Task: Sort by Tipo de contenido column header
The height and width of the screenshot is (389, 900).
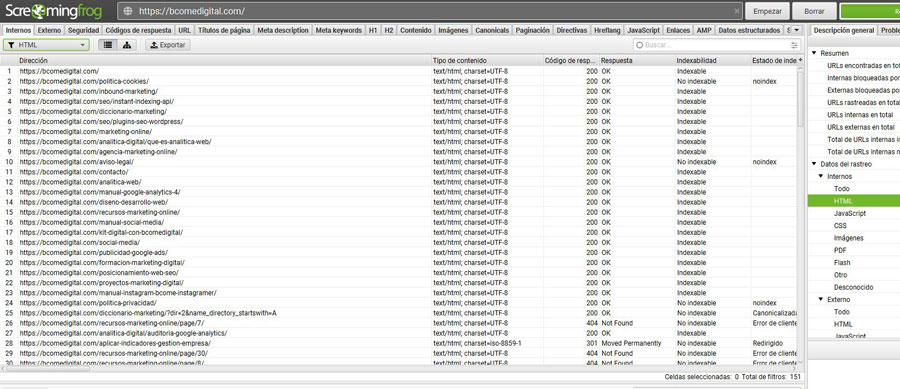Action: [487, 60]
